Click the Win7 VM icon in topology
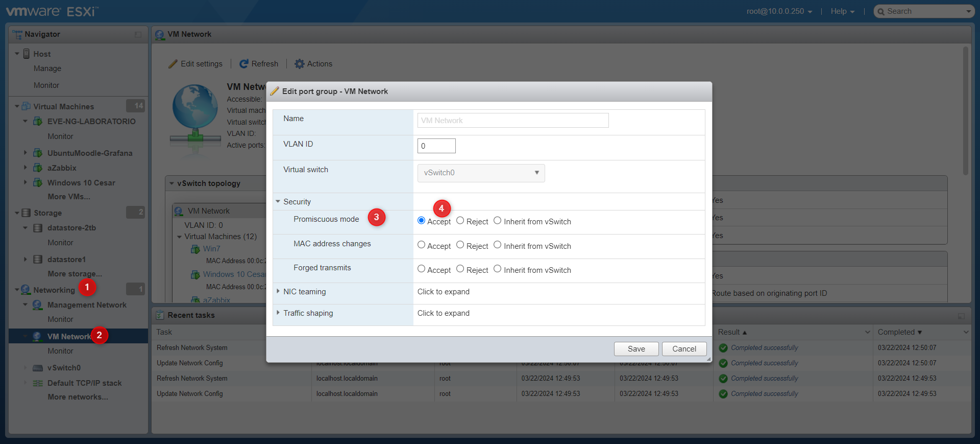Image resolution: width=980 pixels, height=444 pixels. (x=195, y=249)
